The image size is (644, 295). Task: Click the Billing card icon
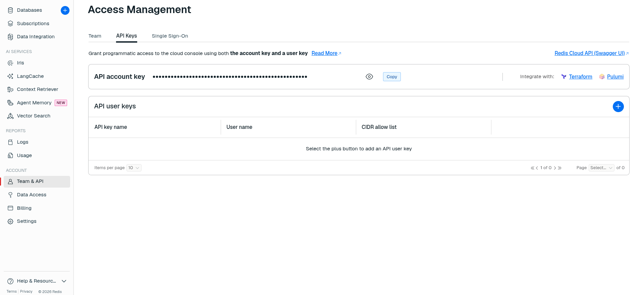coord(10,208)
